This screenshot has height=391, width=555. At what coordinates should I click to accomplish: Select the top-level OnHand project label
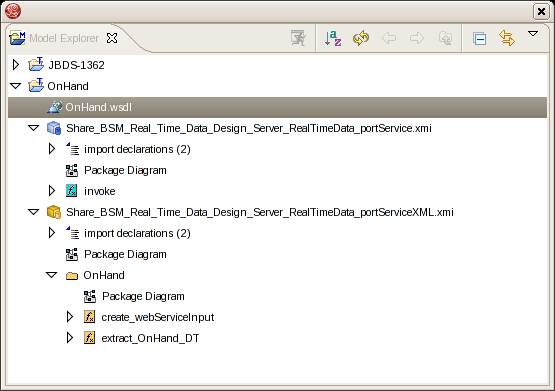coord(68,86)
